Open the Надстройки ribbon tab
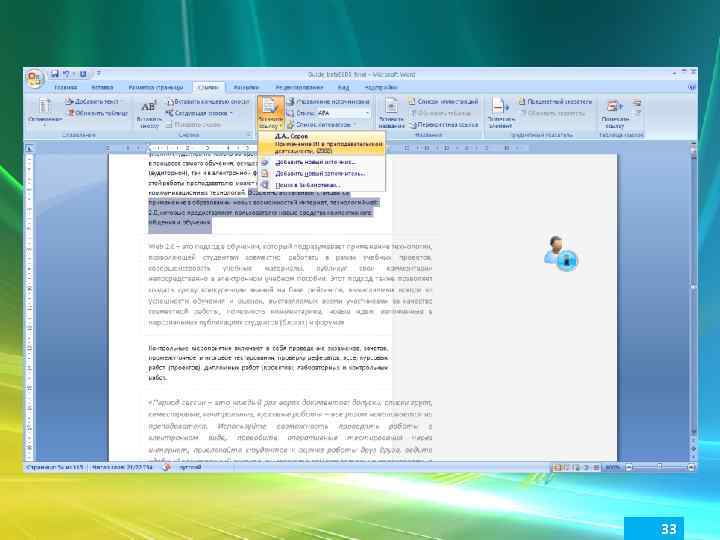Image resolution: width=720 pixels, height=540 pixels. pyautogui.click(x=381, y=87)
